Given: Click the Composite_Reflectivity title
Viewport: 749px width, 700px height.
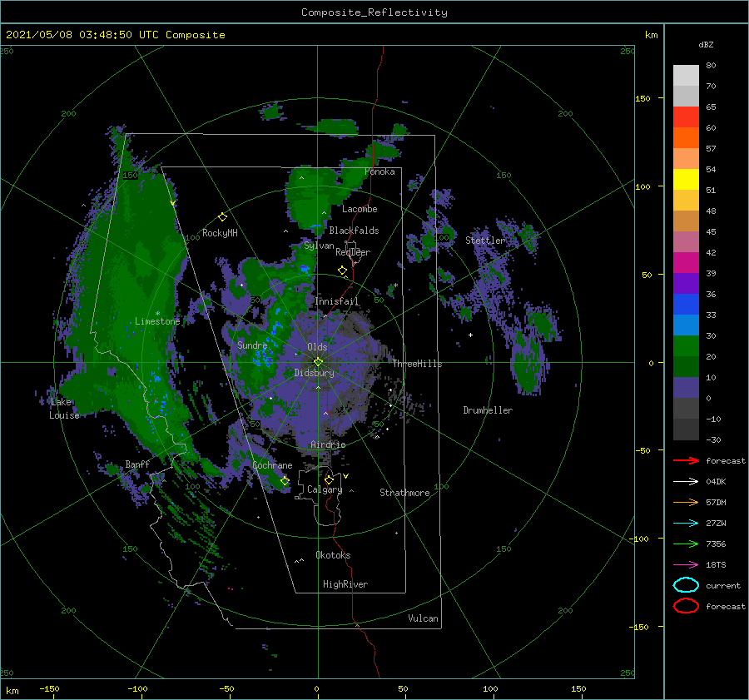Looking at the screenshot, I should click(374, 12).
